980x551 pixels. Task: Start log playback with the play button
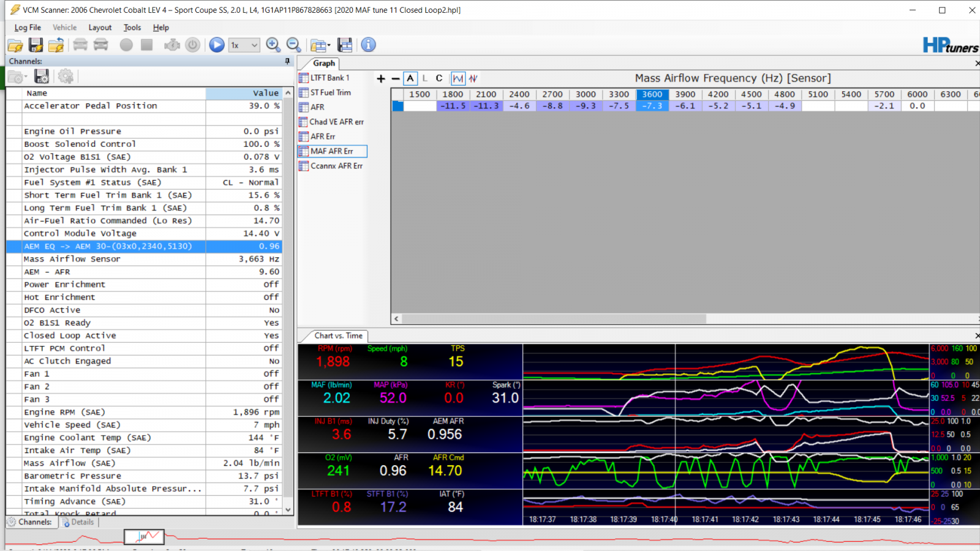217,45
